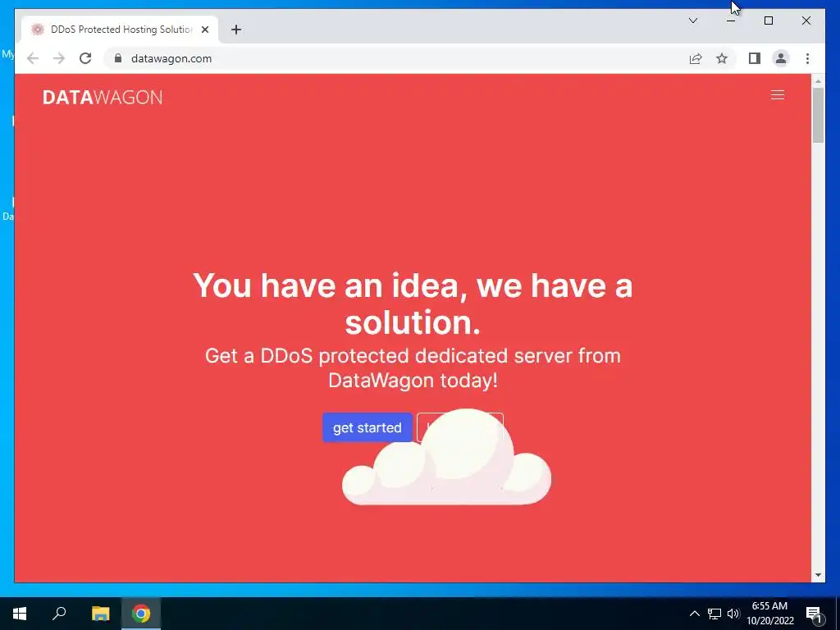This screenshot has height=630, width=840.
Task: Go back to previous page
Action: [x=33, y=58]
